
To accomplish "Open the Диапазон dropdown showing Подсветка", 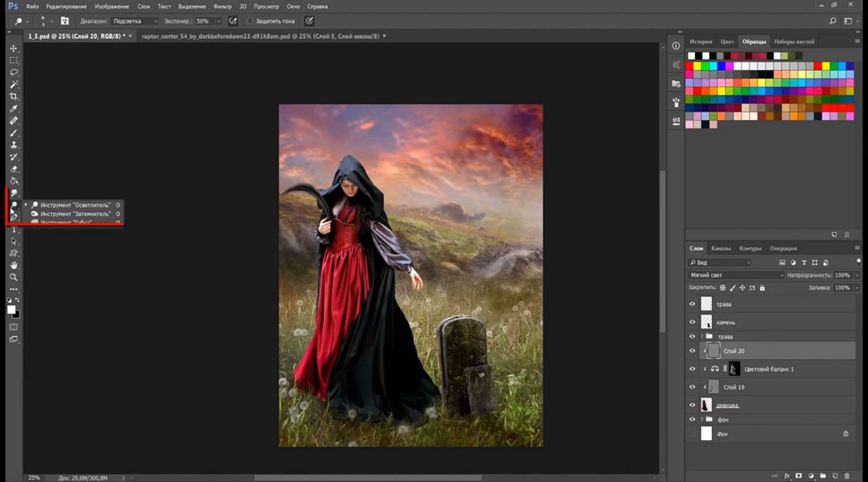I will [135, 21].
